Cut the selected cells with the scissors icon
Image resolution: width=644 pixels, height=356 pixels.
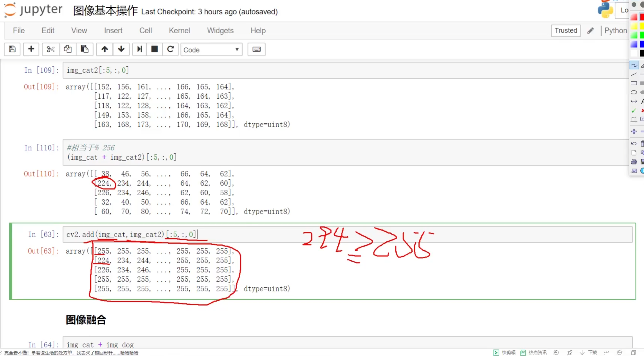tap(51, 49)
